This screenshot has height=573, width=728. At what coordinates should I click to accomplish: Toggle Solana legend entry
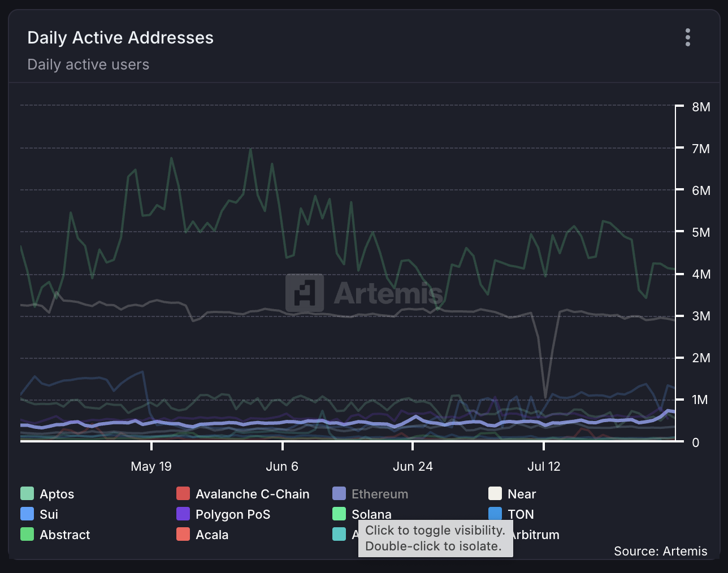[x=362, y=514]
